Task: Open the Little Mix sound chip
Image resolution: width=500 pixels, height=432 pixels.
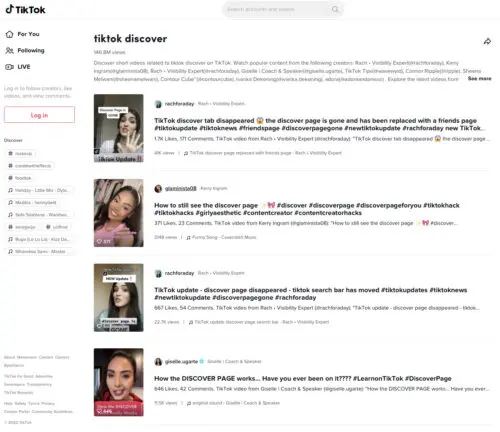Action: [x=39, y=190]
